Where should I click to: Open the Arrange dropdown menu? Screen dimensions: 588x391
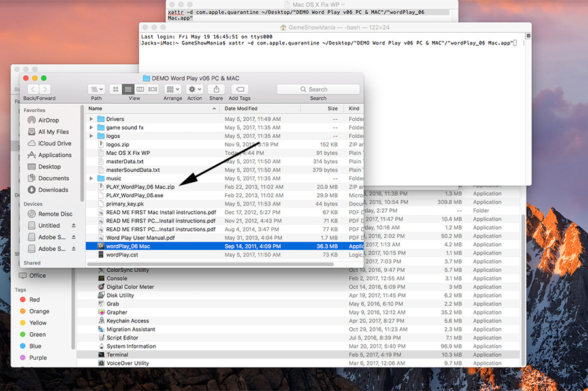(x=172, y=89)
